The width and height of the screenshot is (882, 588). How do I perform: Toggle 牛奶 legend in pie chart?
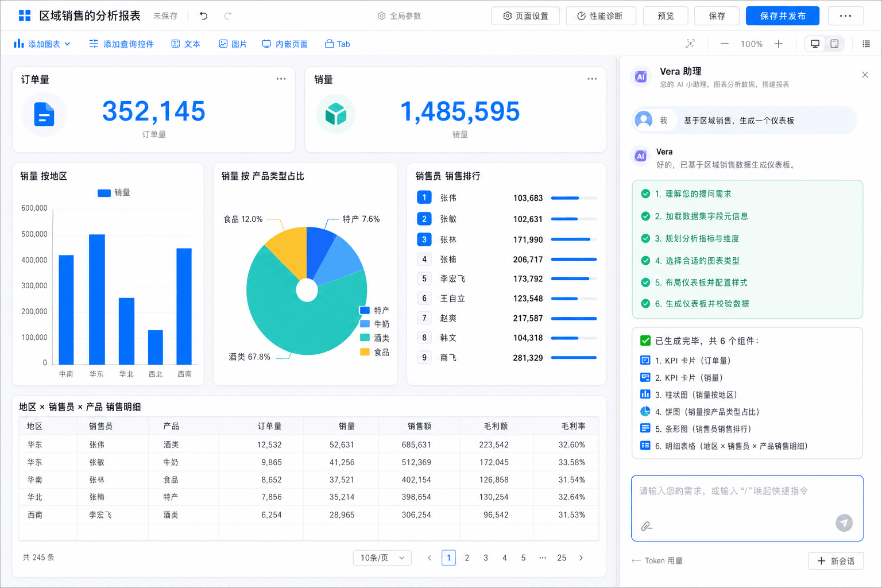coord(374,324)
